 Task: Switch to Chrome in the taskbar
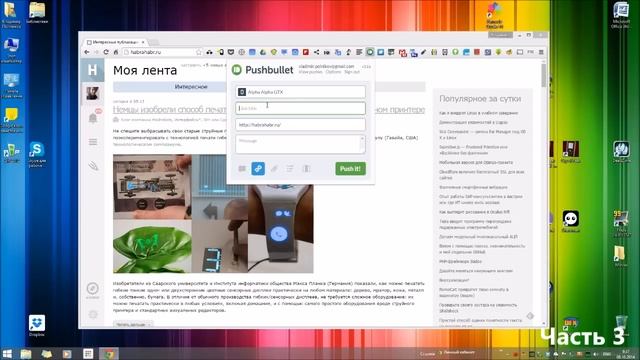109,353
